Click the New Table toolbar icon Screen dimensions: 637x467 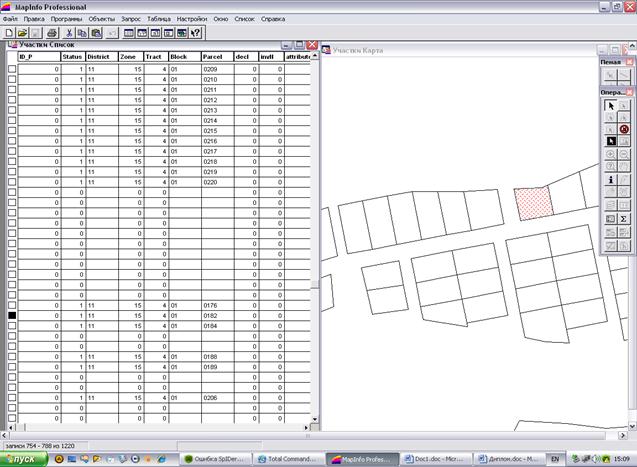coord(8,33)
